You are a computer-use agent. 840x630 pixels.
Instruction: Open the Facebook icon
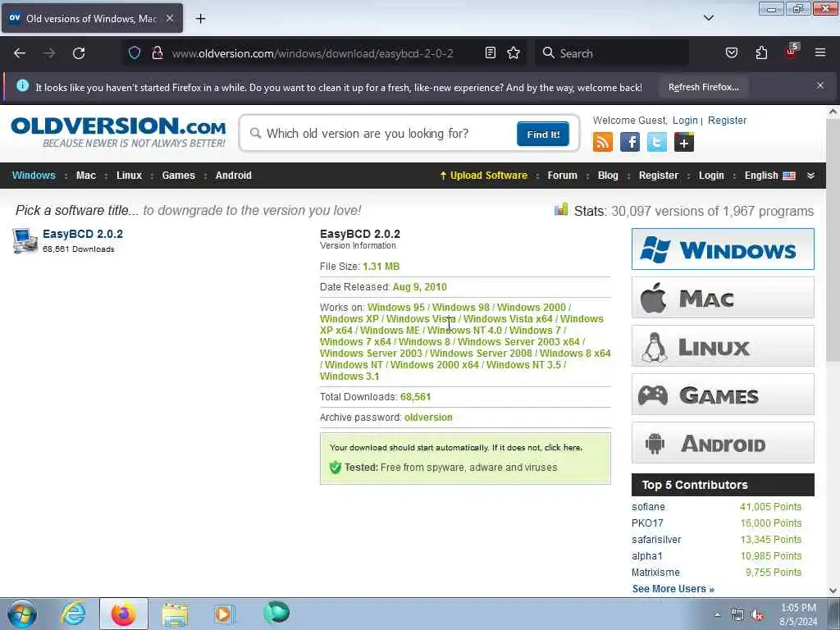[630, 142]
